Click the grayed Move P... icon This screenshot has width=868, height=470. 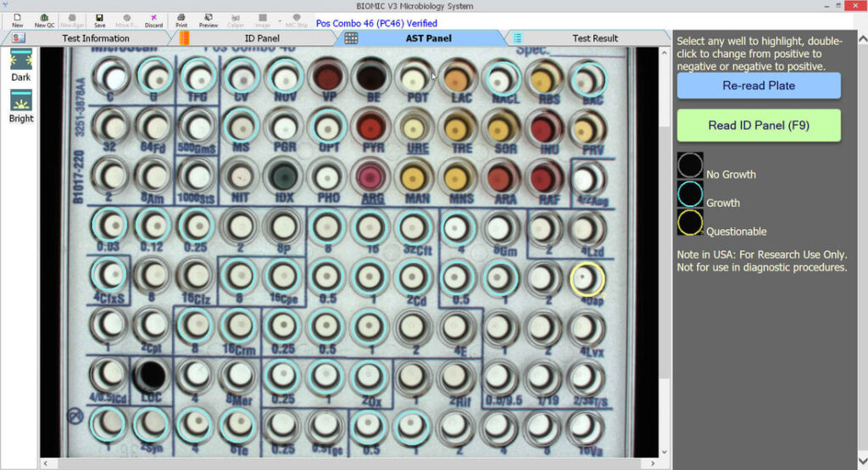[x=126, y=21]
